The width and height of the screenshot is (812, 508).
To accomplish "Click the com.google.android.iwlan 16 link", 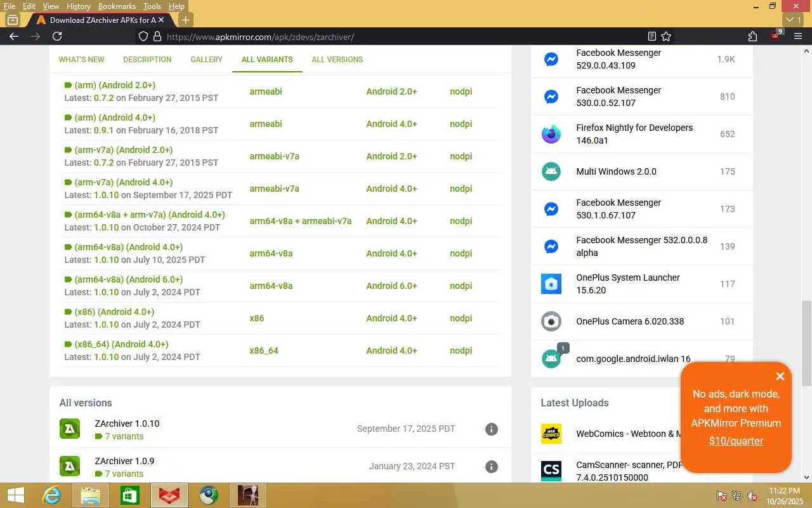I will click(633, 359).
